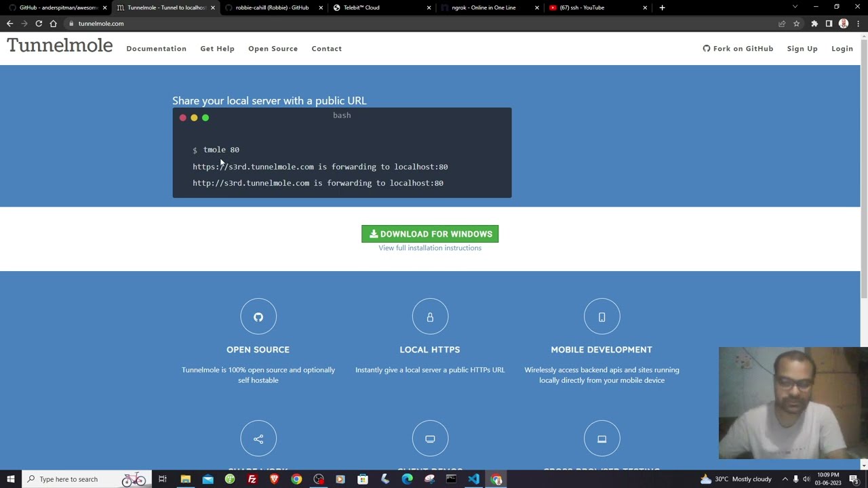
Task: Click the red dot in bash window
Action: click(182, 118)
